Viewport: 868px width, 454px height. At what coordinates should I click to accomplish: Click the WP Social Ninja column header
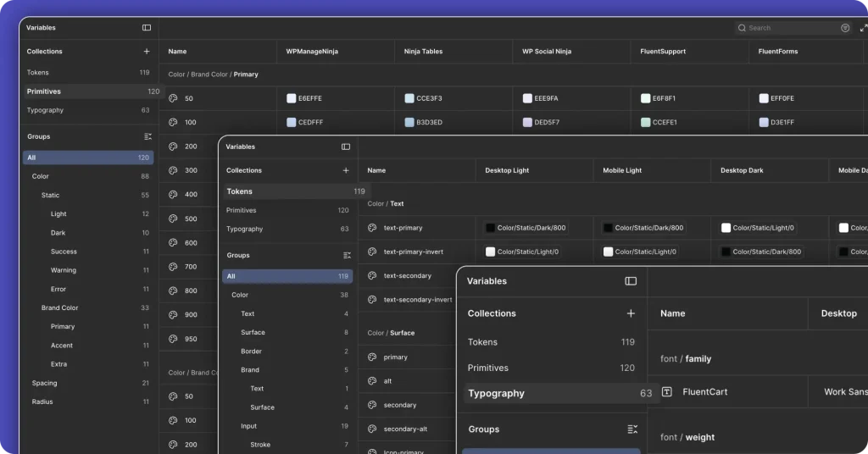547,52
